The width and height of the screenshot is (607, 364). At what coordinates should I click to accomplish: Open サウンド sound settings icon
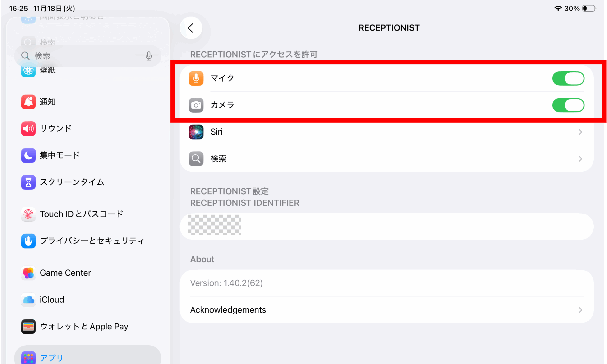click(28, 128)
